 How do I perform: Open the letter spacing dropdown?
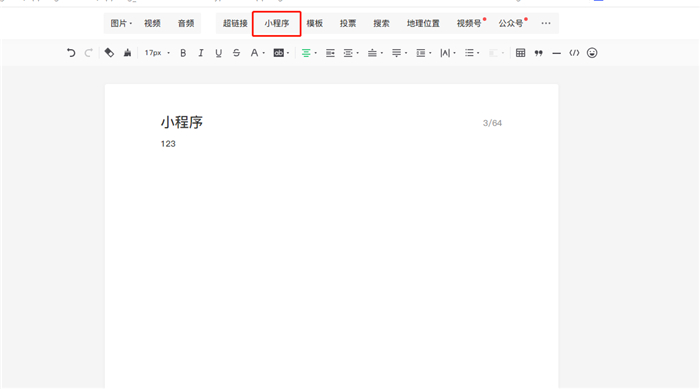coord(447,53)
